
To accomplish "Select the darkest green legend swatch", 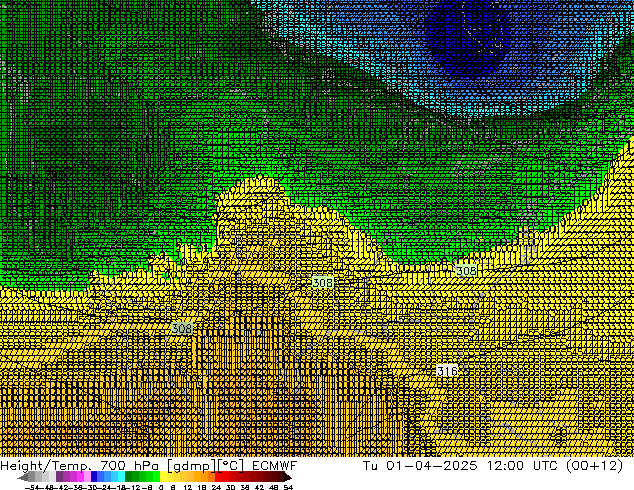I will [129, 476].
